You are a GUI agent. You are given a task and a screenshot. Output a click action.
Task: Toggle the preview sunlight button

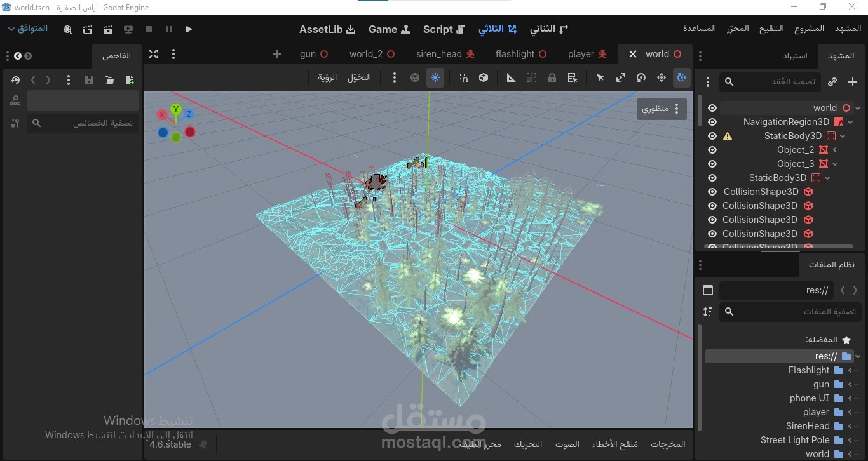pyautogui.click(x=435, y=77)
